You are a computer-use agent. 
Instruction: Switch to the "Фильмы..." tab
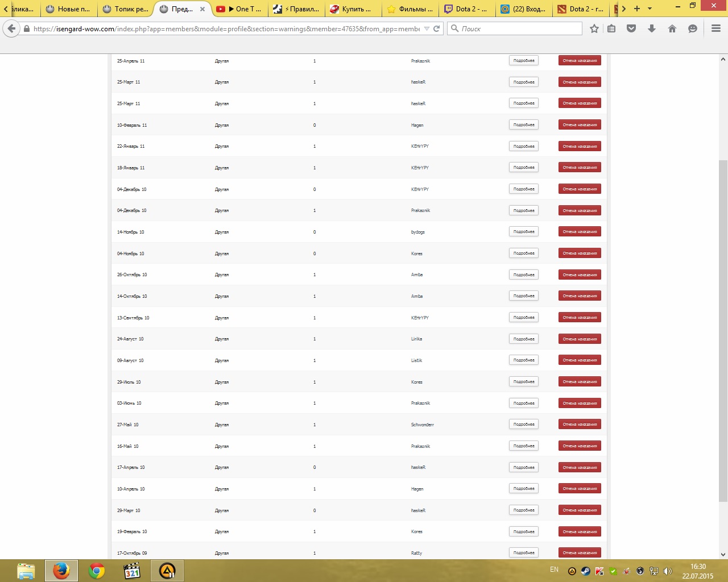click(x=409, y=9)
